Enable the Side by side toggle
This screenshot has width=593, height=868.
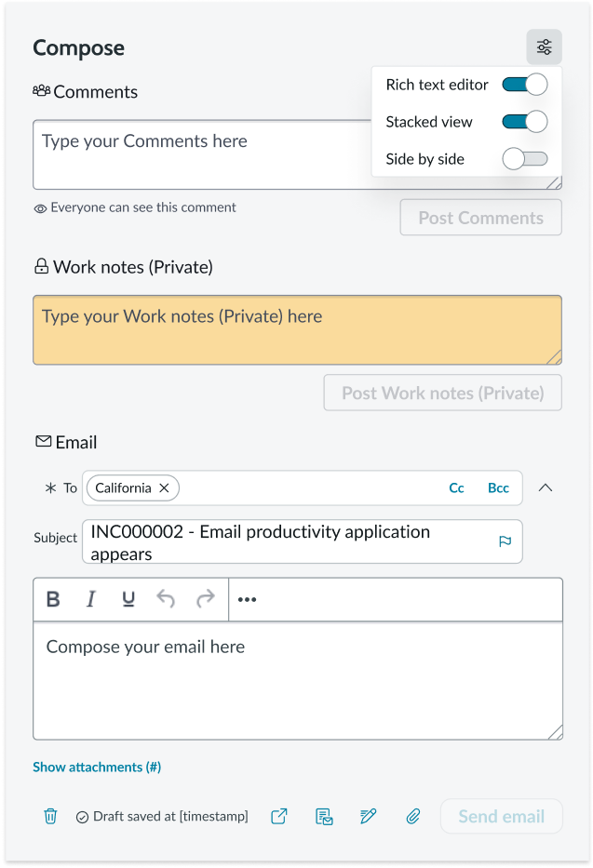(525, 159)
